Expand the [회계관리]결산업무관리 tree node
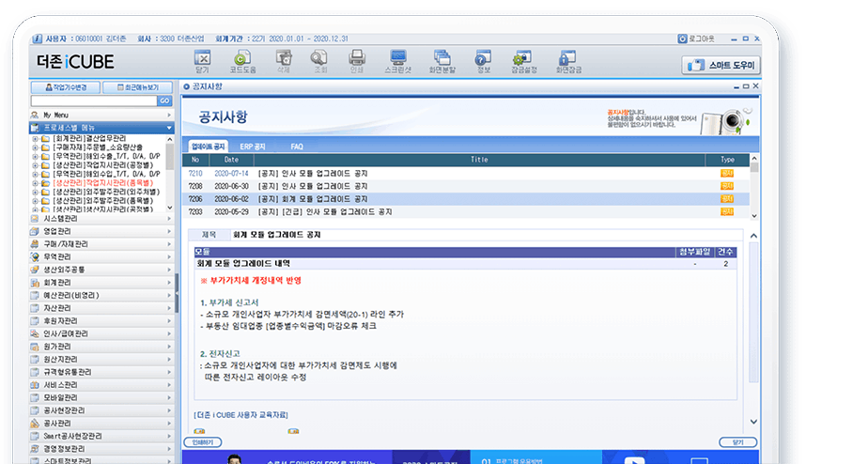The width and height of the screenshot is (868, 464). click(x=35, y=139)
